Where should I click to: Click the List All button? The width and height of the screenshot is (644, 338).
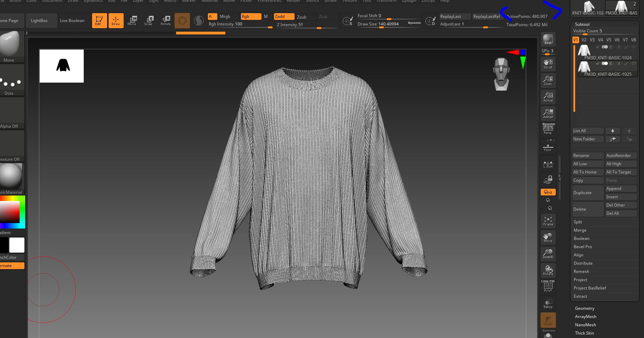point(588,131)
